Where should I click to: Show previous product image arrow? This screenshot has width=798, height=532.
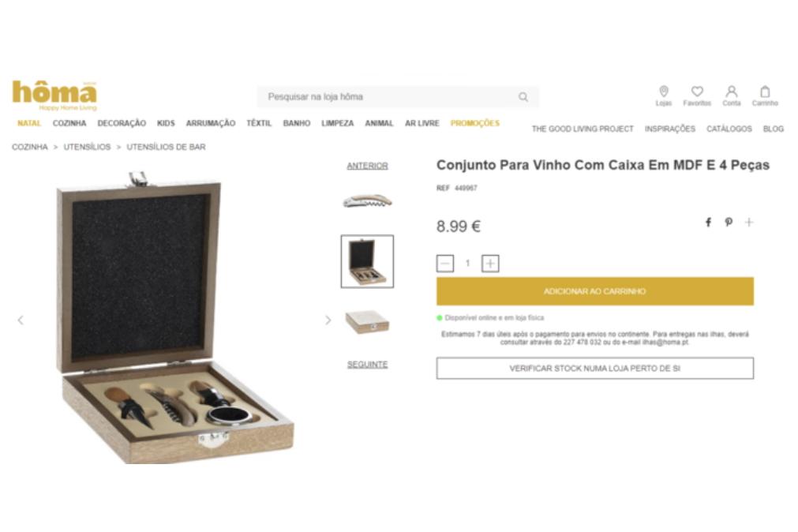[x=21, y=320]
